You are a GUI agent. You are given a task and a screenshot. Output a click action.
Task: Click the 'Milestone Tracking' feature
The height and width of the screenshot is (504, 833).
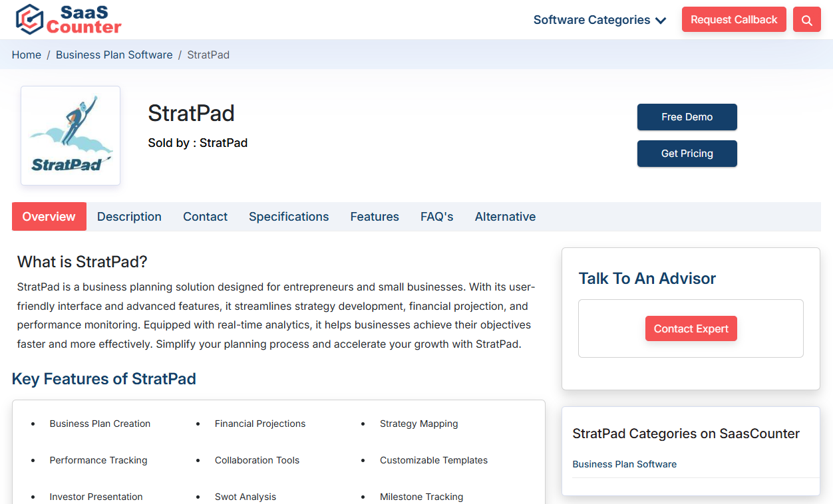[422, 497]
